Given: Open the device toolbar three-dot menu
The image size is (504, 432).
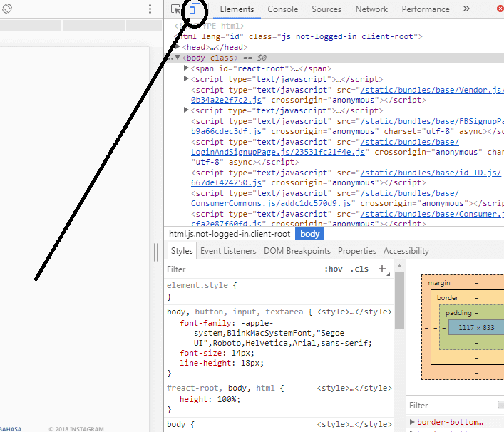Looking at the screenshot, I should [150, 9].
